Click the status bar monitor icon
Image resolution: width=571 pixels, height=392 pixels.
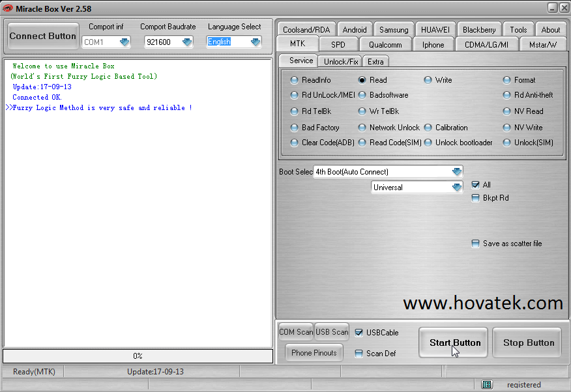coord(487,385)
